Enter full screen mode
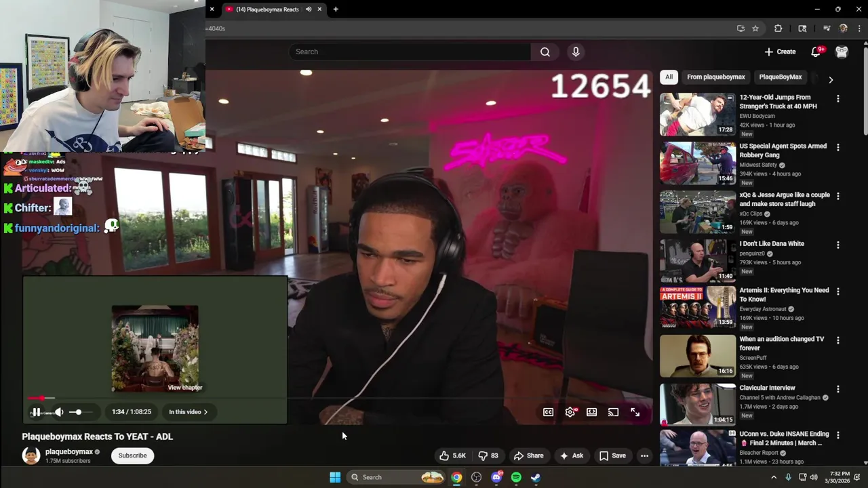 coord(635,412)
